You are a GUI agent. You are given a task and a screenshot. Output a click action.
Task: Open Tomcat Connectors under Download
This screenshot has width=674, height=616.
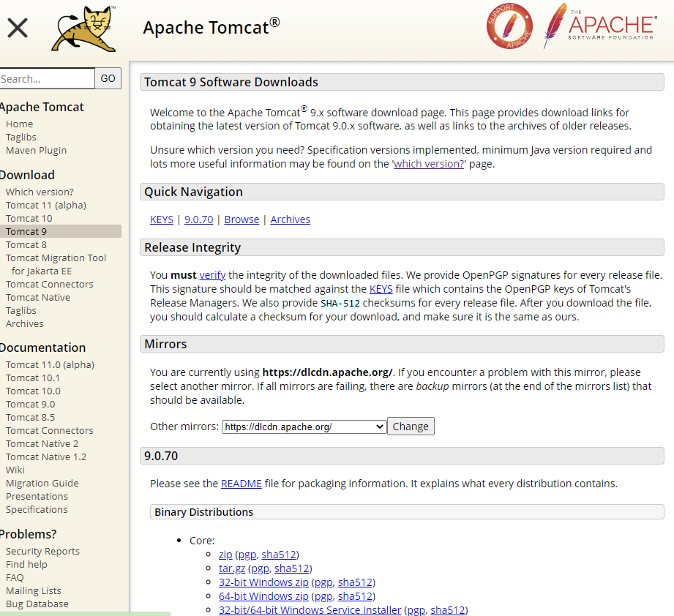click(50, 285)
